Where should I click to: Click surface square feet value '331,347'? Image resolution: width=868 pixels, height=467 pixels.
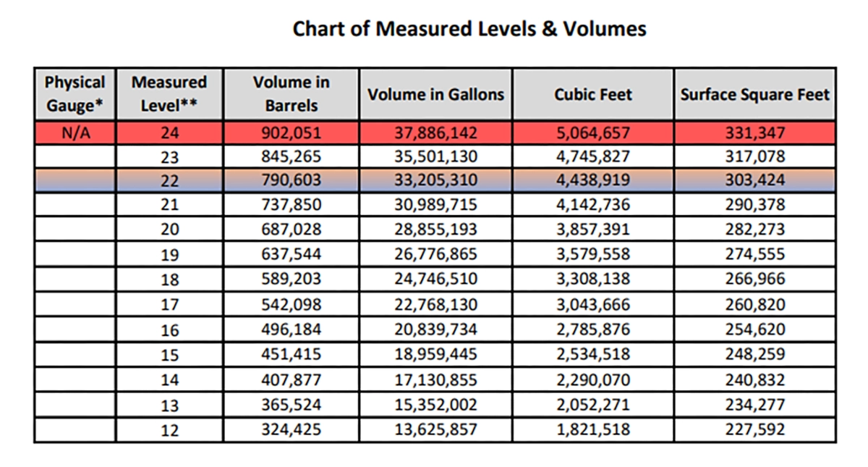[x=755, y=133]
